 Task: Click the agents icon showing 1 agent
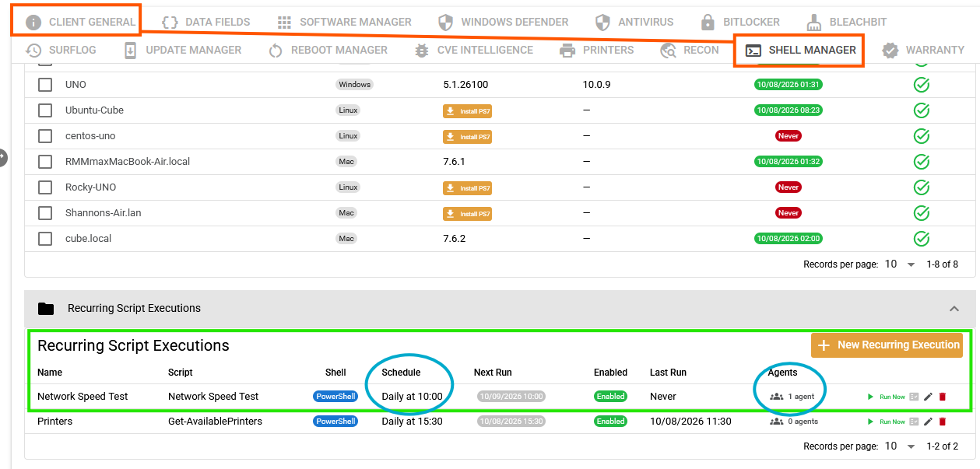tap(776, 397)
